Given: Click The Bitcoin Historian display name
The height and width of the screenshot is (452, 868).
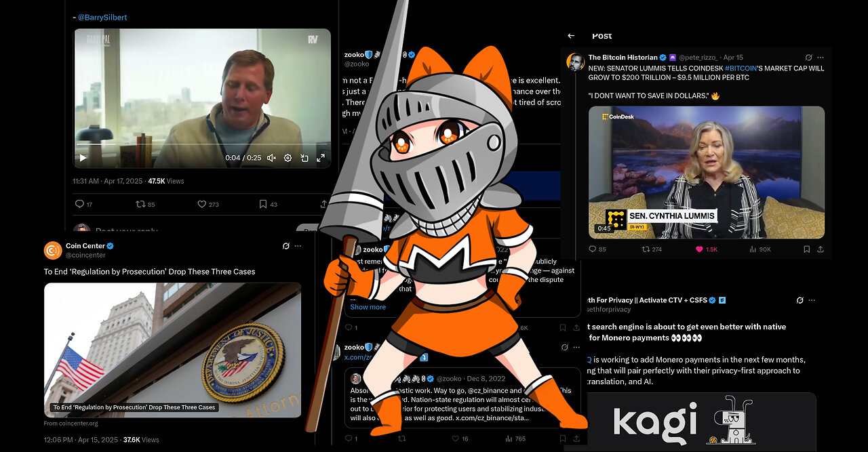Looking at the screenshot, I should 623,58.
